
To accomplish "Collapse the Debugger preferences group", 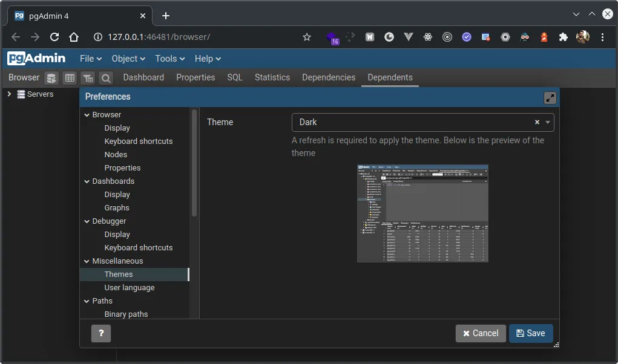I will click(x=87, y=221).
